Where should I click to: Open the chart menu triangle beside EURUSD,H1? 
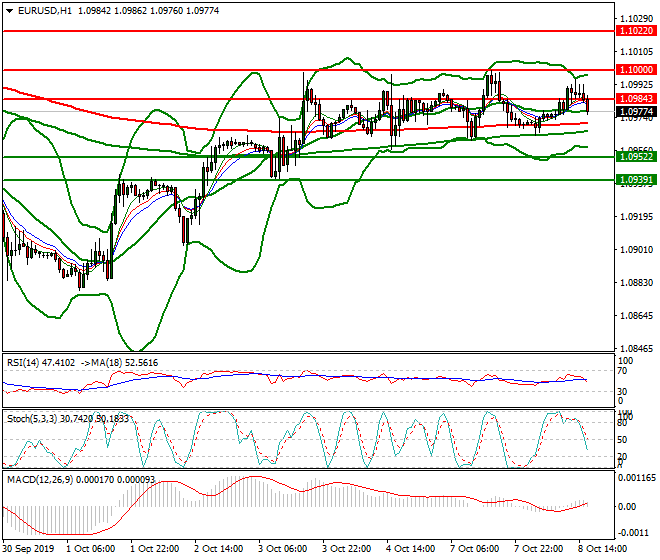coord(9,11)
